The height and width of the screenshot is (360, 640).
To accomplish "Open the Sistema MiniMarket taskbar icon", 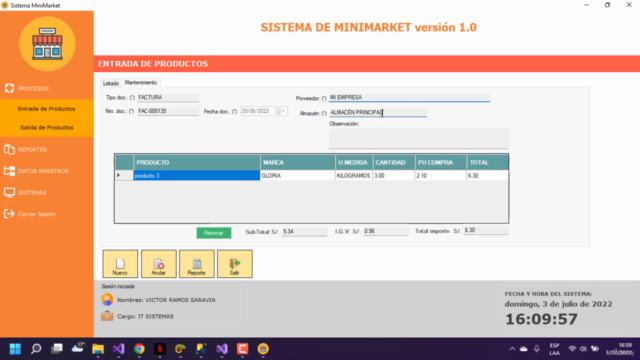I will click(263, 349).
